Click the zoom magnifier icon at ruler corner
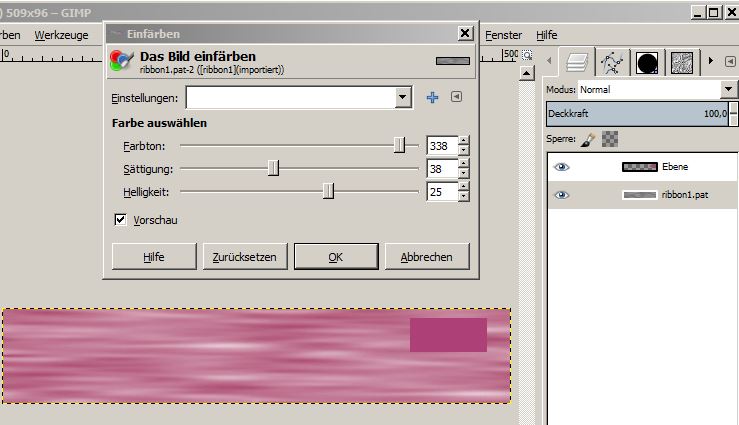This screenshot has width=739, height=425. [x=527, y=55]
